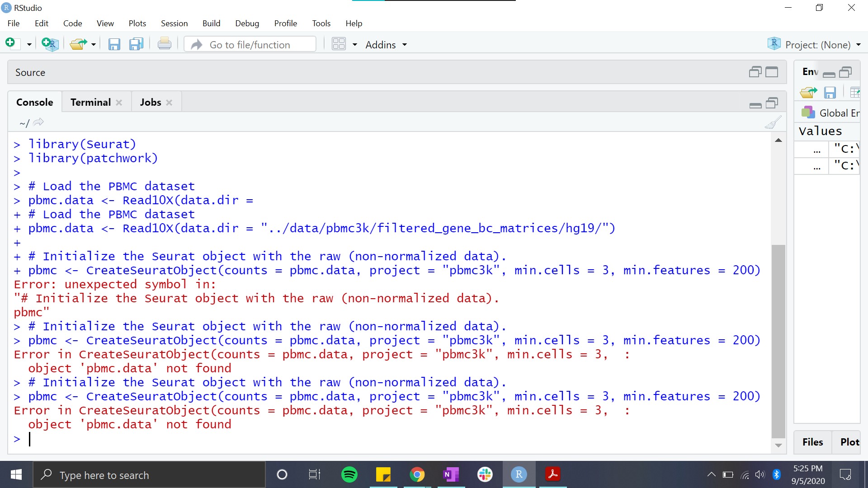This screenshot has width=868, height=488.
Task: Maximize the Environment pane
Action: pos(845,72)
